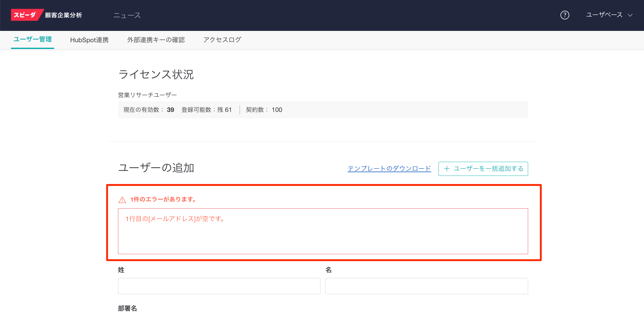This screenshot has width=644, height=315.
Task: Open the ユーザベース account menu
Action: [x=604, y=15]
